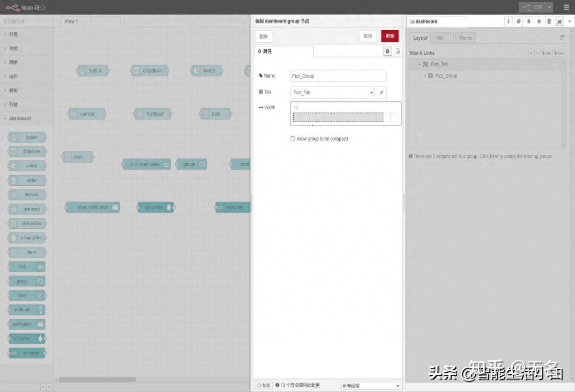
Task: Select the numeric node on canvas
Action: click(x=87, y=114)
